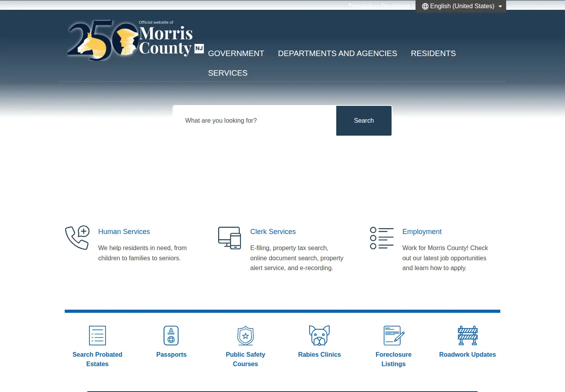Open the Translation Disclaimer link
The height and width of the screenshot is (392, 565).
click(x=379, y=6)
